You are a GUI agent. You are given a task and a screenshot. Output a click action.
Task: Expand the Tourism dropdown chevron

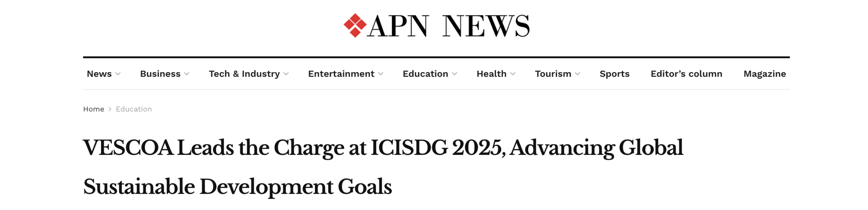click(x=578, y=74)
